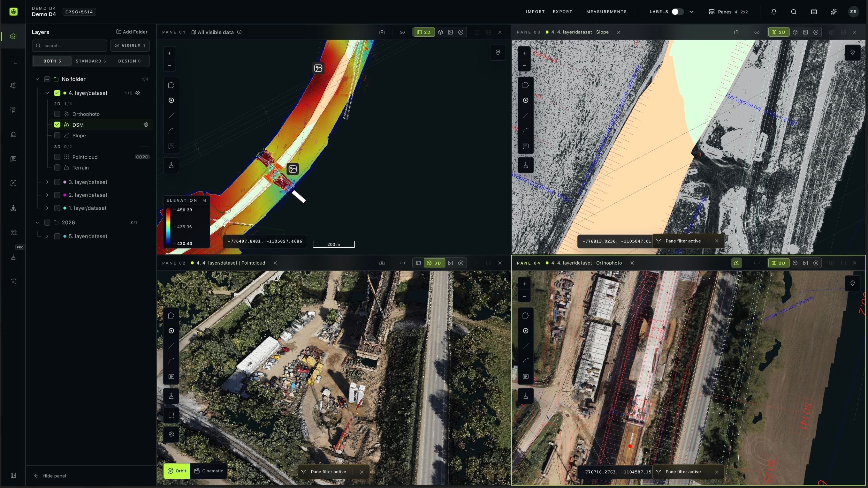The height and width of the screenshot is (488, 868).
Task: Open the settings gear in Pane 02
Action: click(x=171, y=434)
